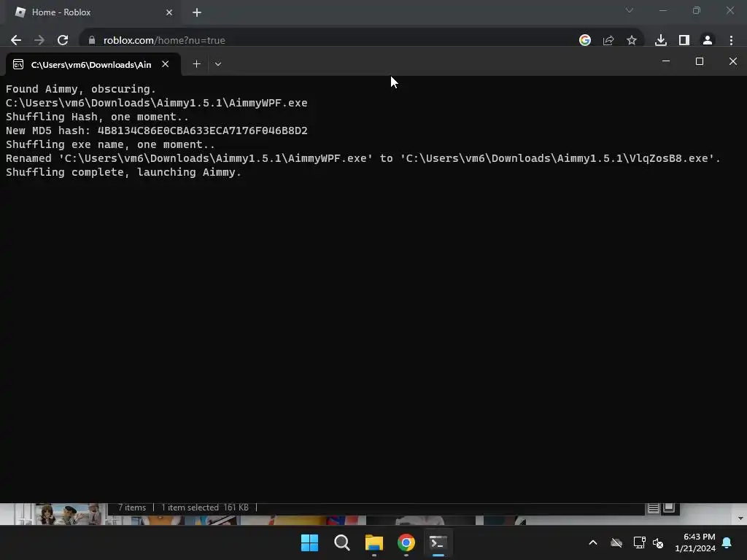This screenshot has width=747, height=560.
Task: Toggle Chrome side panel
Action: click(x=684, y=41)
